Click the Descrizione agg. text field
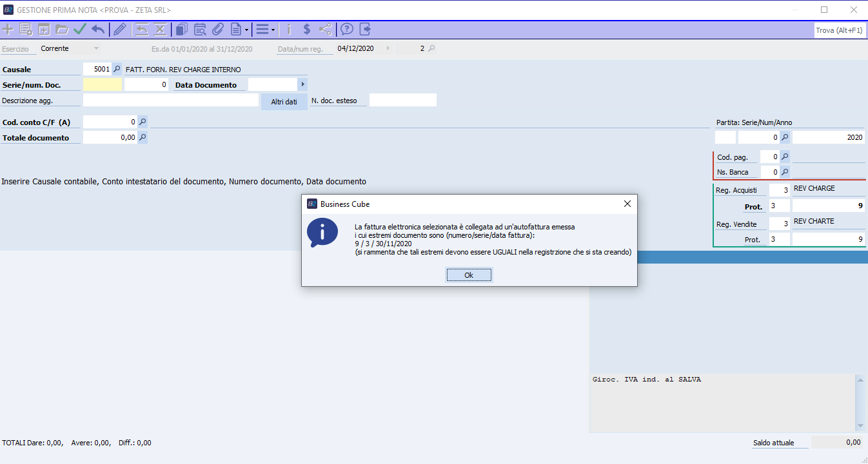The width and height of the screenshot is (868, 464). coord(171,100)
